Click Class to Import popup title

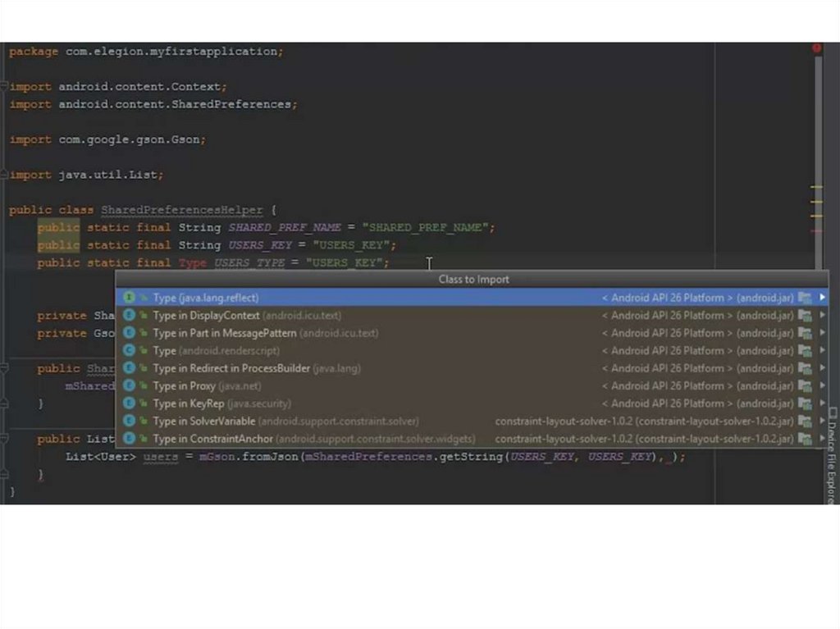click(x=473, y=279)
